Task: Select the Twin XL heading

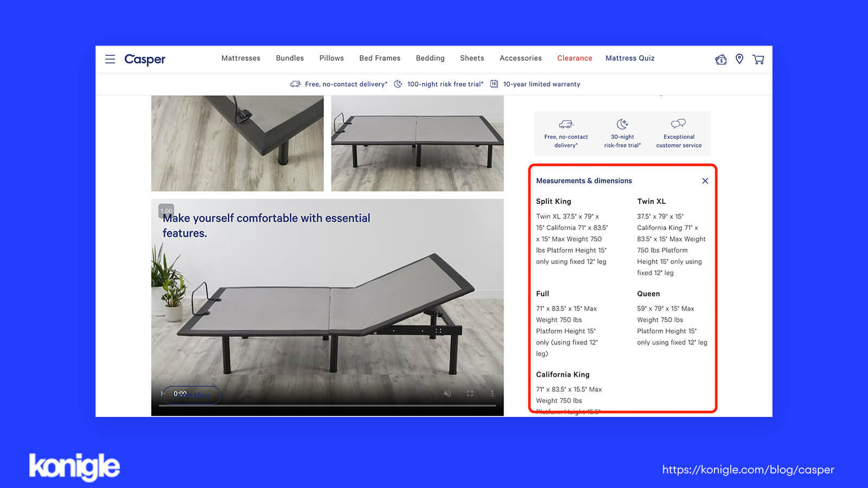Action: 651,201
